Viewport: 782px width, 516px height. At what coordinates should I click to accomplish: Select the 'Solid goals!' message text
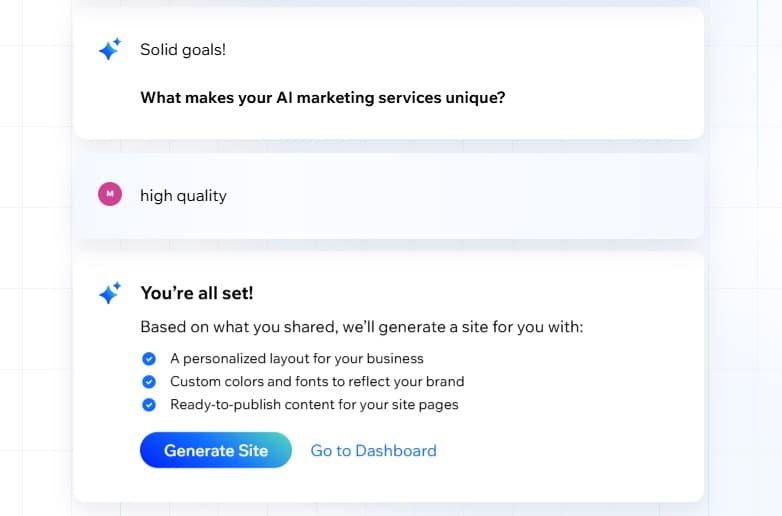pyautogui.click(x=183, y=50)
